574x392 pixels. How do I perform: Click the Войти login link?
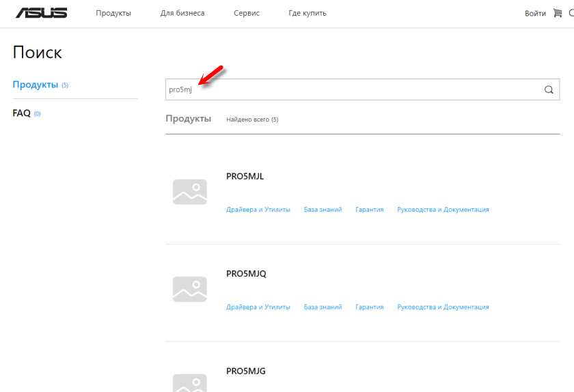[x=535, y=14]
